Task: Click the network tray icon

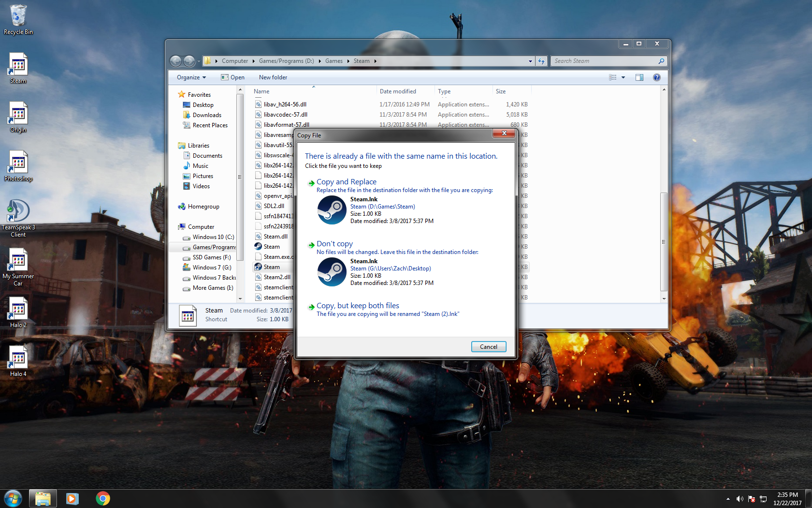Action: [x=763, y=499]
